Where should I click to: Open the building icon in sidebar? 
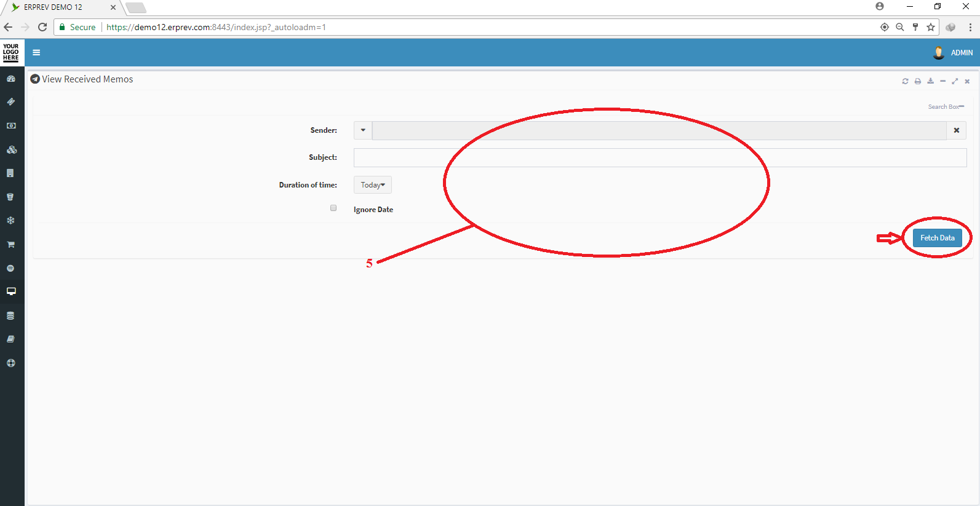point(10,173)
